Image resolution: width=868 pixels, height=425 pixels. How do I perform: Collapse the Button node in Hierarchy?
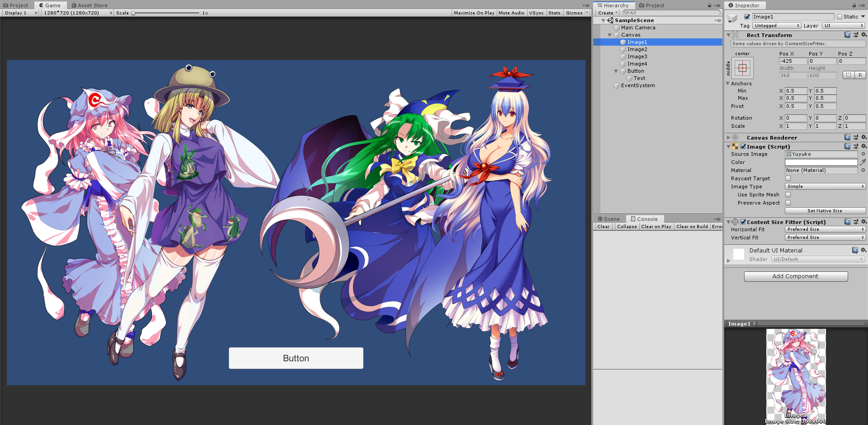[x=616, y=71]
